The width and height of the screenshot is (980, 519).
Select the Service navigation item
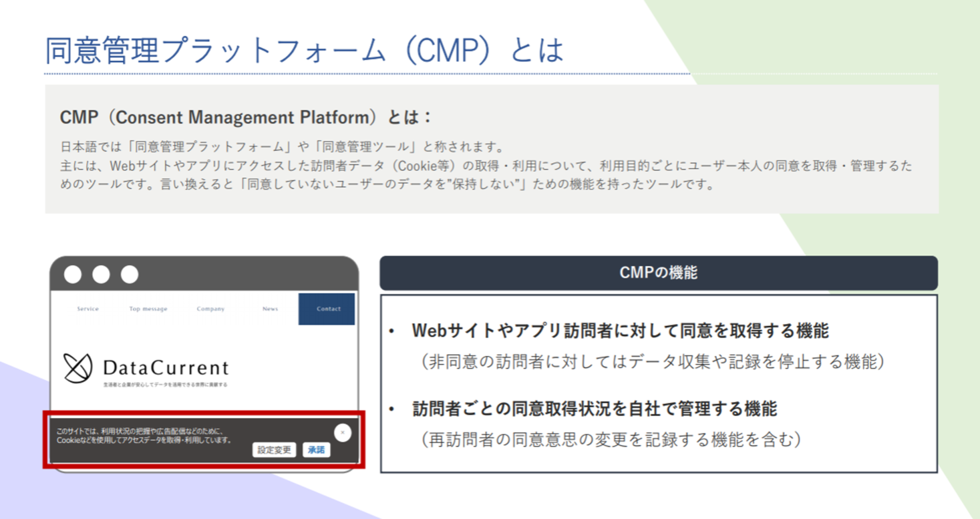[88, 309]
